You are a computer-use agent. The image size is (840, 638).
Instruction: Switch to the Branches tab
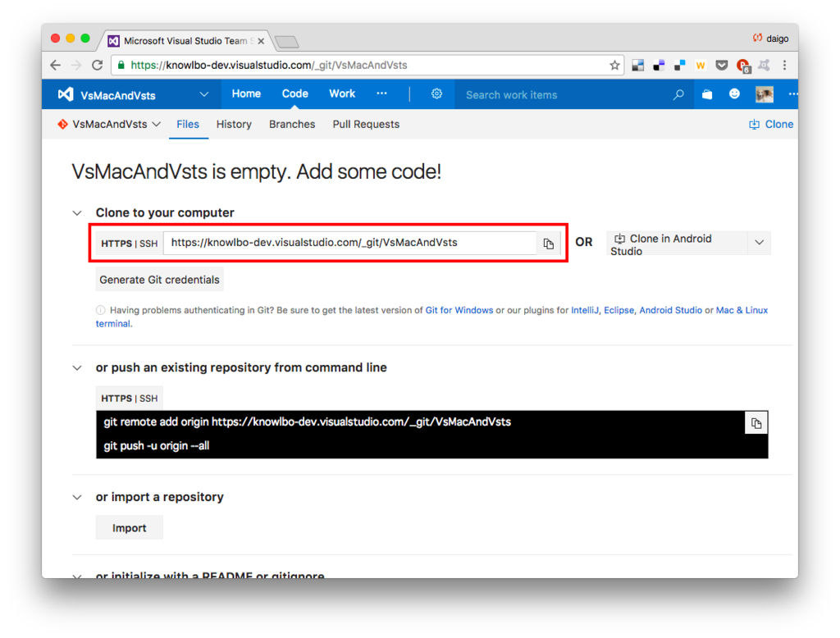click(292, 125)
